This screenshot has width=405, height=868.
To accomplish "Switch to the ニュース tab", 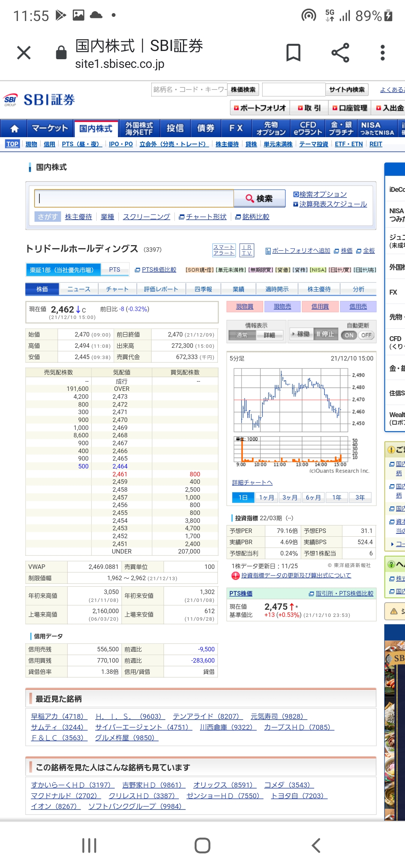I will [x=79, y=289].
